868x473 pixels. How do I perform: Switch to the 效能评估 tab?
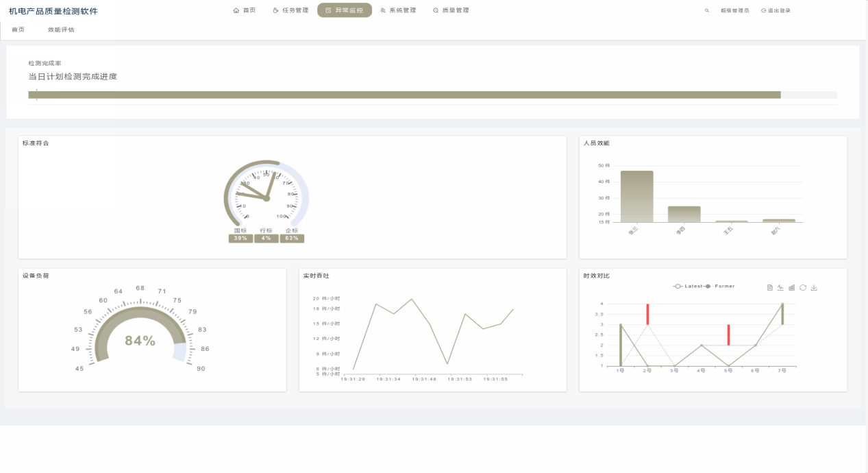(x=61, y=30)
